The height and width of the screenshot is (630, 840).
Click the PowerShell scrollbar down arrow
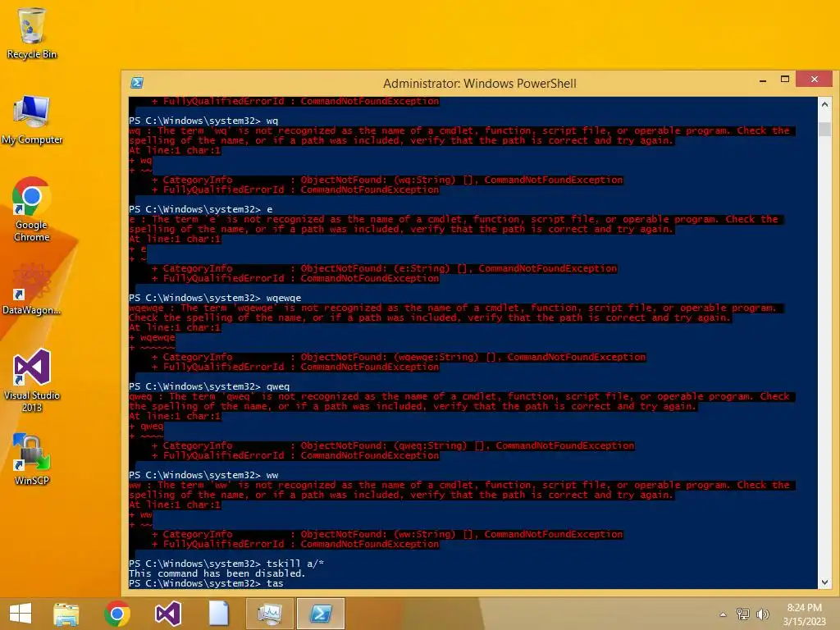coord(825,582)
